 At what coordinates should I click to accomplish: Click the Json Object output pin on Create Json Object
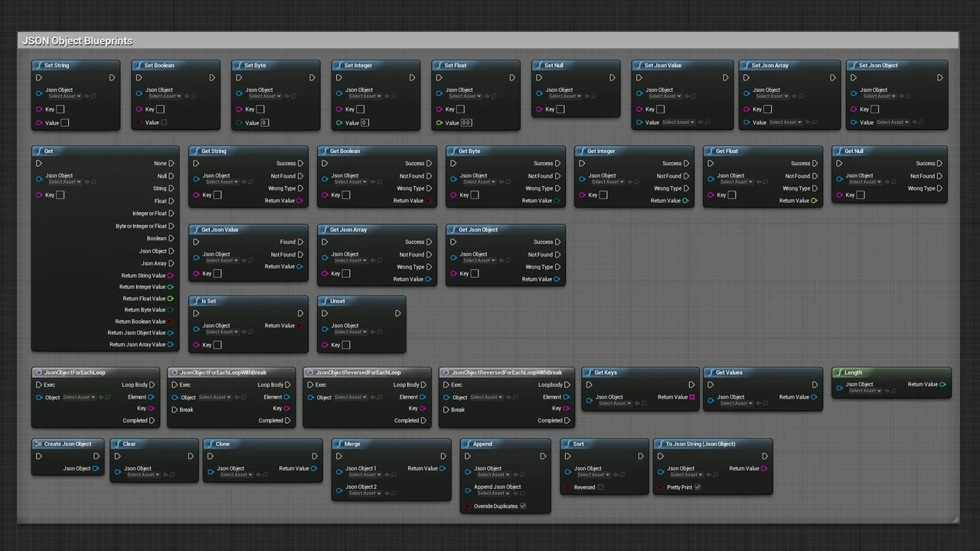tap(96, 468)
